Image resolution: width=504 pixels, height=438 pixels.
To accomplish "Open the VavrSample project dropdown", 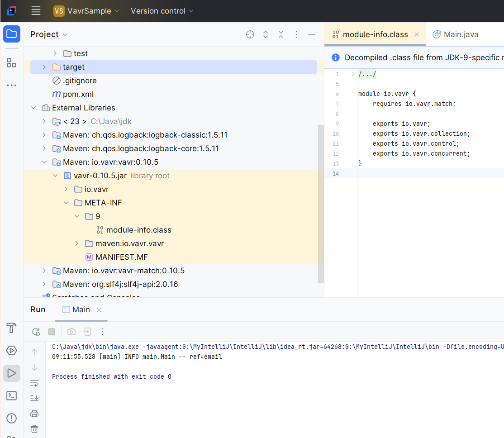I will 86,11.
